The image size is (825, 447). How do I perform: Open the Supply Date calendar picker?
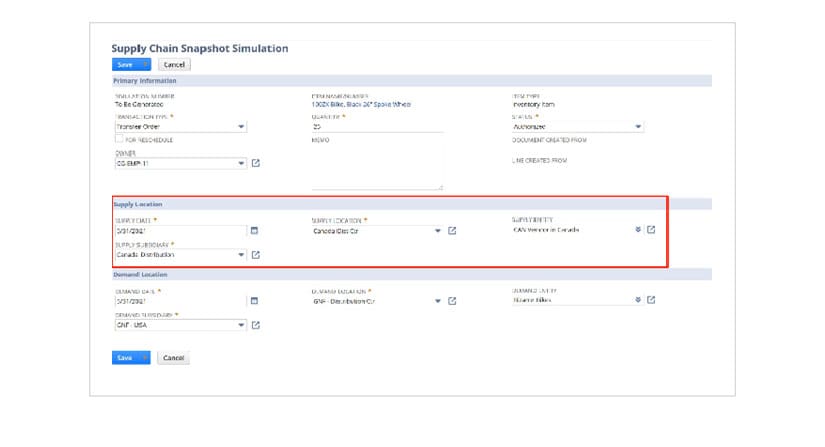coord(254,230)
